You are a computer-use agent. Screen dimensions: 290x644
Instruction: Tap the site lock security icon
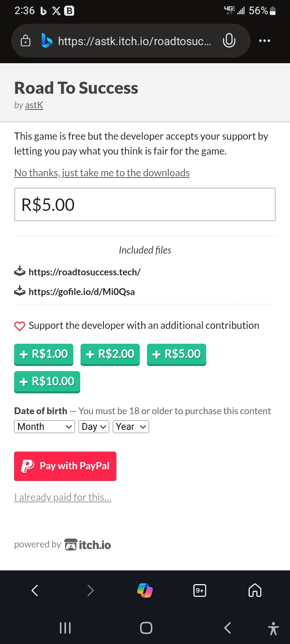(x=25, y=41)
